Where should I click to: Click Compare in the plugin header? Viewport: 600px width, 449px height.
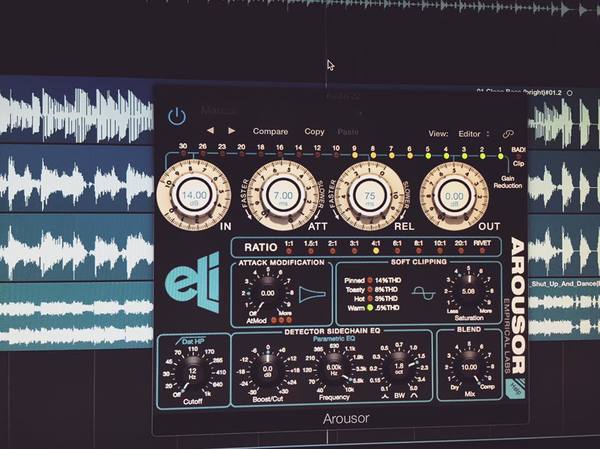(x=270, y=131)
